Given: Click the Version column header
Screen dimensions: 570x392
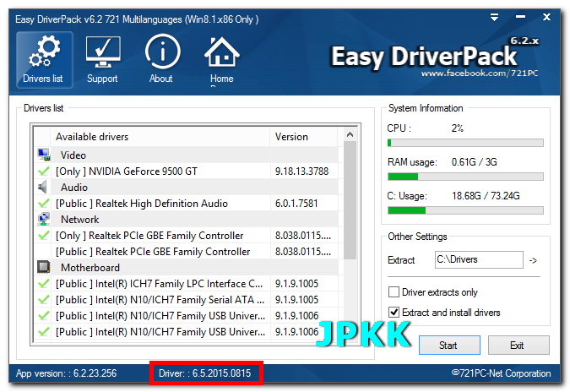Looking at the screenshot, I should tap(304, 137).
